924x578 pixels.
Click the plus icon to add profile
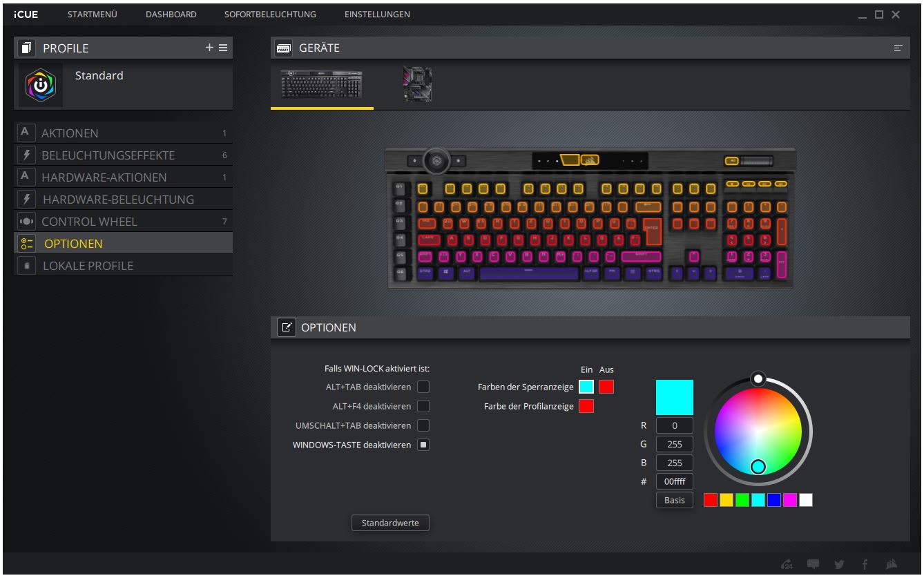pyautogui.click(x=210, y=48)
